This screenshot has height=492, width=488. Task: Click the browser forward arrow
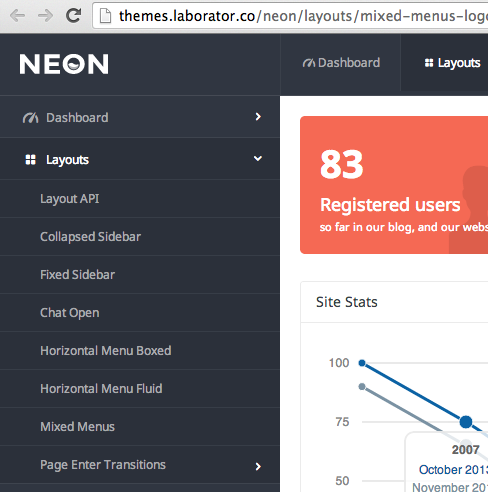point(45,15)
